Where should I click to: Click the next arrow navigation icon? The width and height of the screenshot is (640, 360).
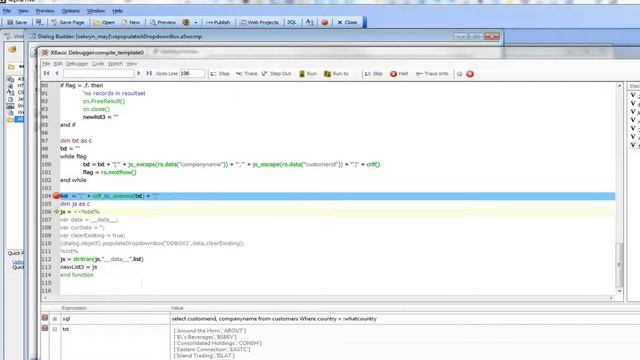139,73
